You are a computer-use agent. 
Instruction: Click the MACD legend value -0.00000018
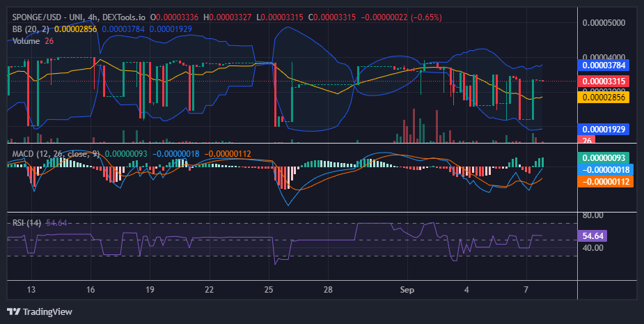pyautogui.click(x=175, y=154)
